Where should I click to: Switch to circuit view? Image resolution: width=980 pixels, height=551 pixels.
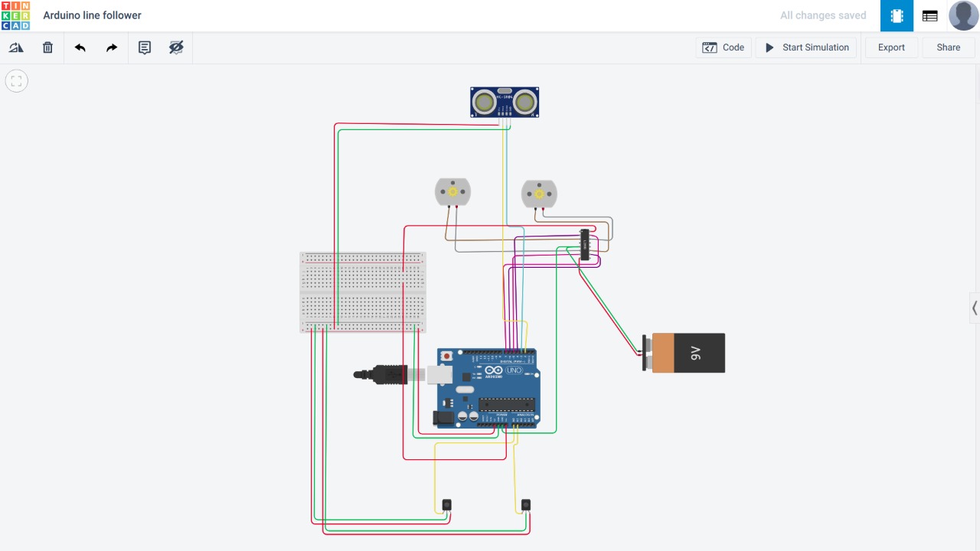pyautogui.click(x=897, y=15)
